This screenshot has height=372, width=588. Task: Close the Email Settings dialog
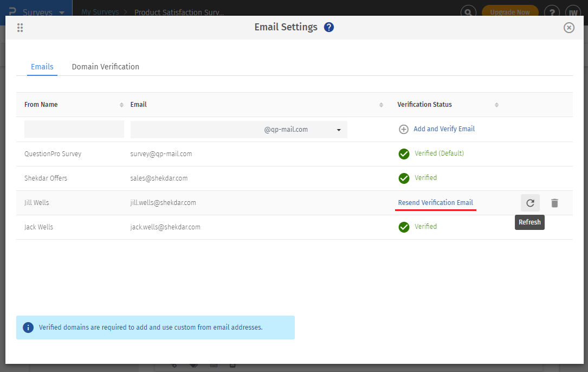[x=568, y=28]
